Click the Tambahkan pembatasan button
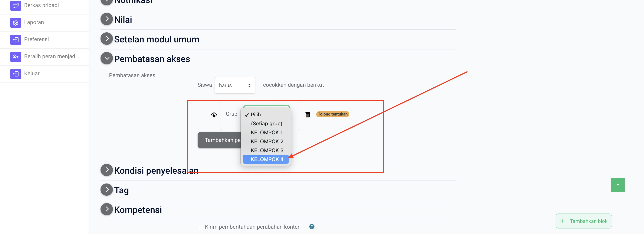The height and width of the screenshot is (234, 644). point(219,140)
